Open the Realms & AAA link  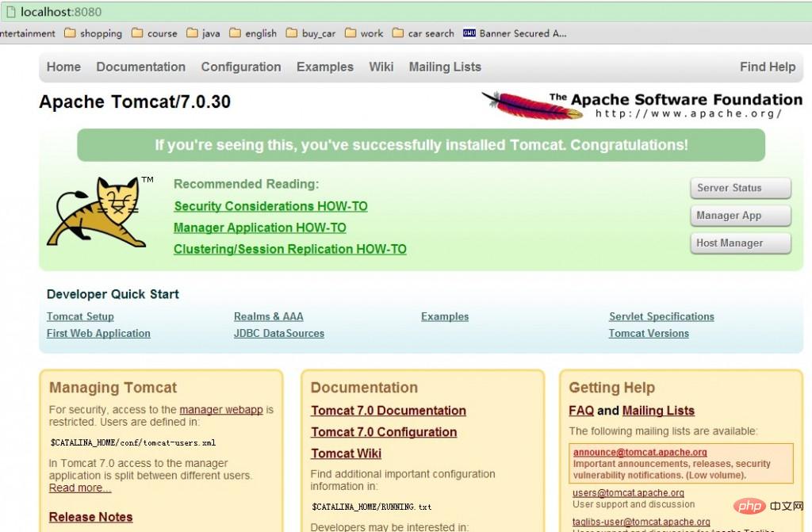268,316
